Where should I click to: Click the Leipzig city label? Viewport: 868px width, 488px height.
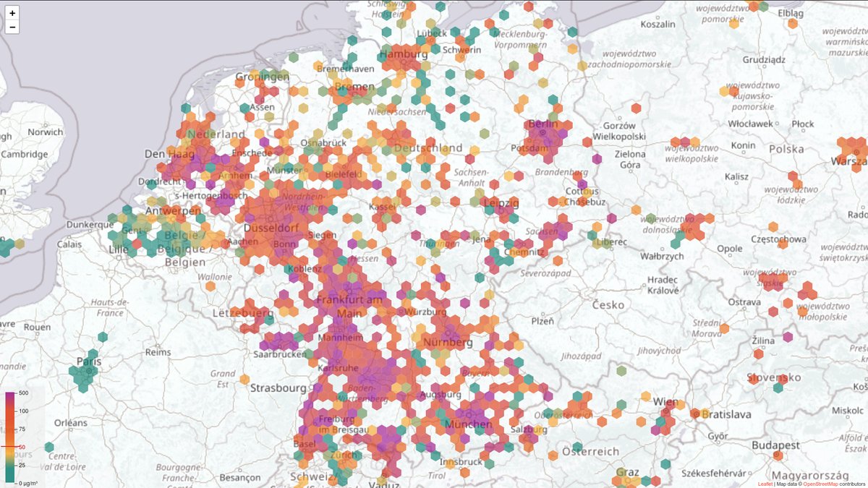tap(503, 202)
